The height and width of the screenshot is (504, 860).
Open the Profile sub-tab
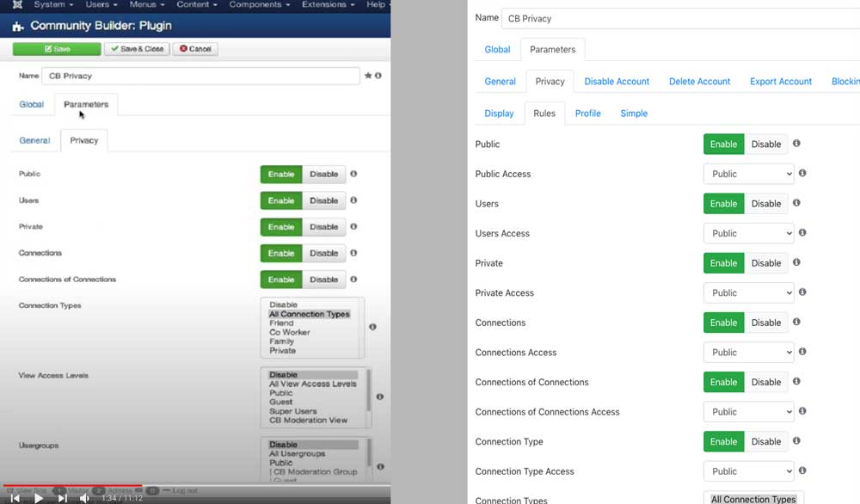tap(588, 114)
